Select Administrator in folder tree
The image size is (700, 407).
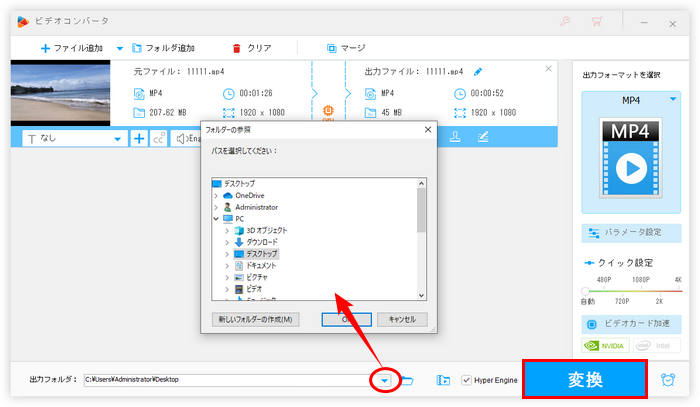(256, 208)
